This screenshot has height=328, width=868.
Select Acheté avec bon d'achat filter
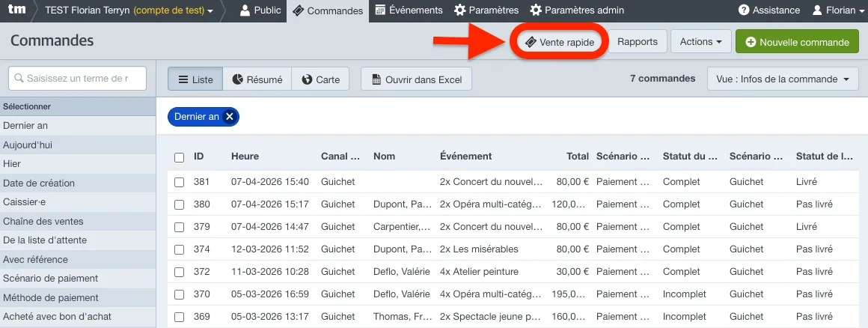(78, 317)
